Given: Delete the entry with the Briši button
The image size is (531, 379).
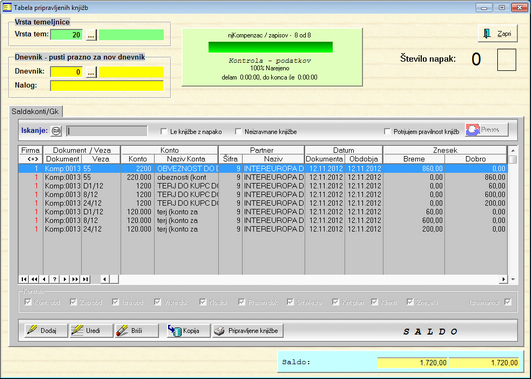Looking at the screenshot, I should coord(136,331).
